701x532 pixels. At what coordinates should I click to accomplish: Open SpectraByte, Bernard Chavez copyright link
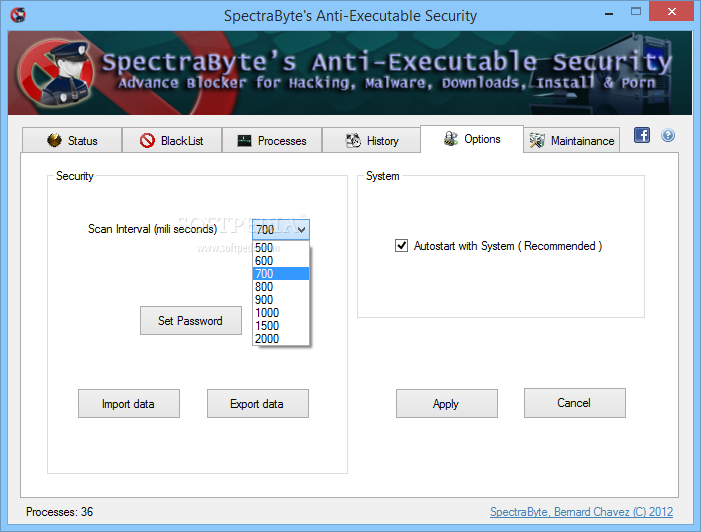581,512
